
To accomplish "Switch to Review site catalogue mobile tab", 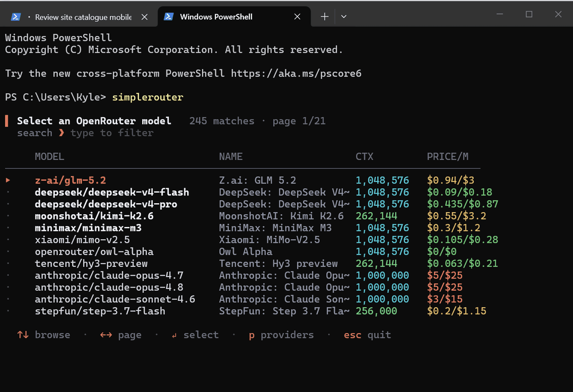I will tap(79, 17).
